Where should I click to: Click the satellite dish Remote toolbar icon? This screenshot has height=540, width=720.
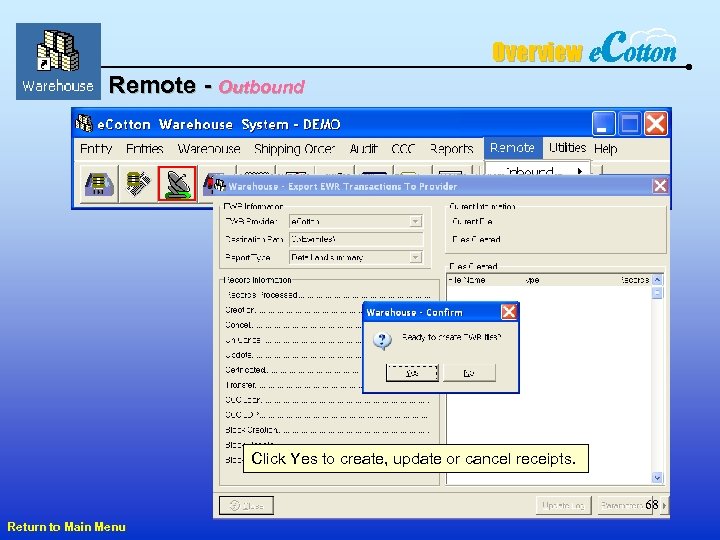pyautogui.click(x=177, y=184)
